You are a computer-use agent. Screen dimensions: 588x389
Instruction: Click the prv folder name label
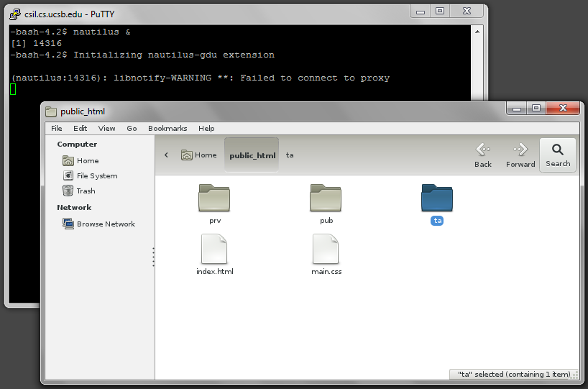(x=215, y=221)
